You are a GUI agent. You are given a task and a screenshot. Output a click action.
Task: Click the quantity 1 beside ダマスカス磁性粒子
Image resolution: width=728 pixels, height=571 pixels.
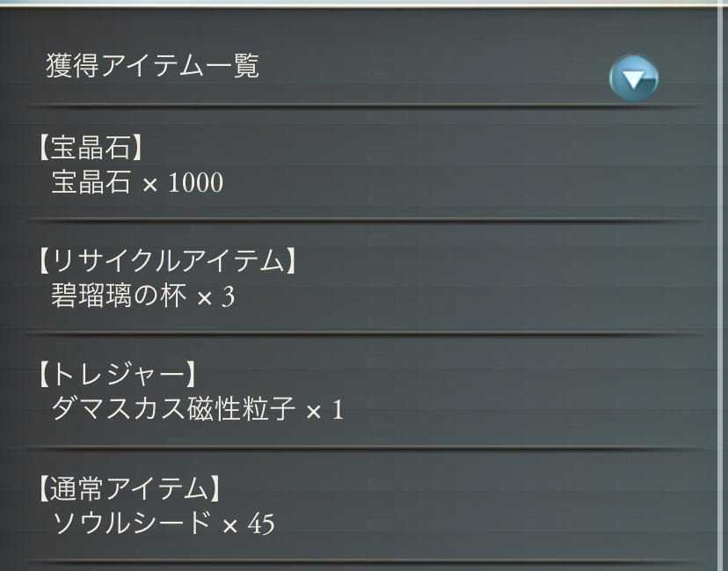(x=338, y=410)
